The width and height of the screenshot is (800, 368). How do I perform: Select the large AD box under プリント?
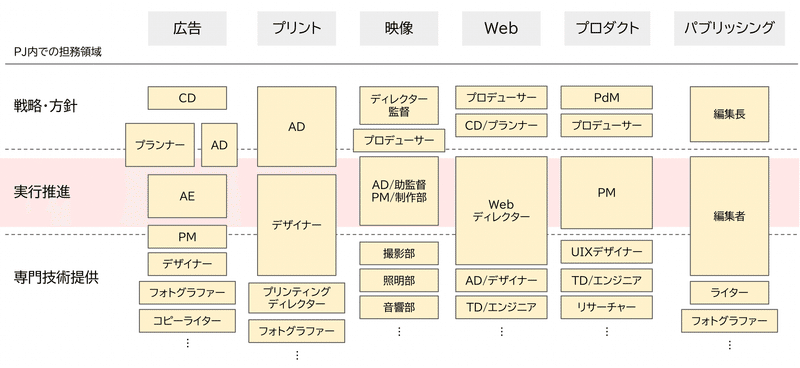[x=296, y=127]
